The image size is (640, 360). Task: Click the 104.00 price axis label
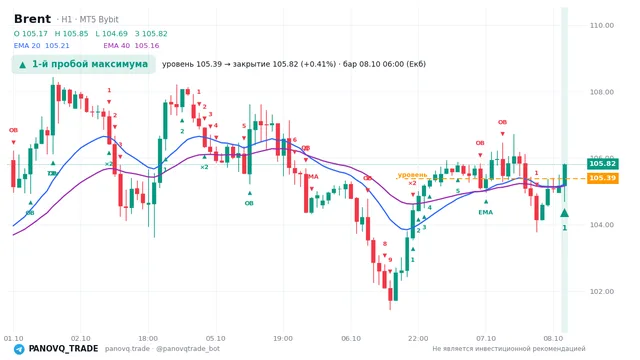pos(602,225)
